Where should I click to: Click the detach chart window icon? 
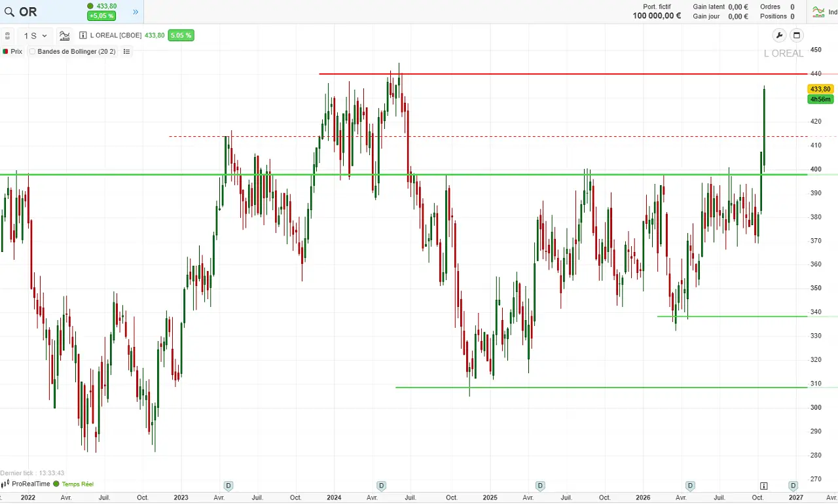coord(797,35)
